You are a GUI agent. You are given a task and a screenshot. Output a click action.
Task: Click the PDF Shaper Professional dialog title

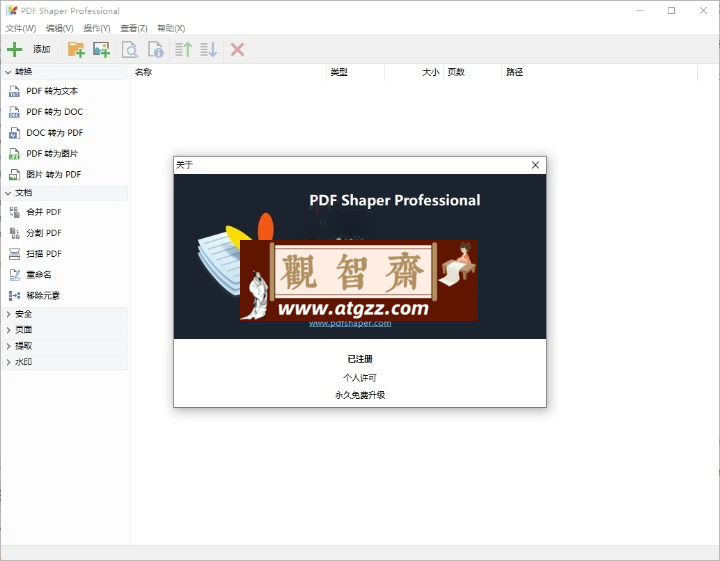[395, 201]
